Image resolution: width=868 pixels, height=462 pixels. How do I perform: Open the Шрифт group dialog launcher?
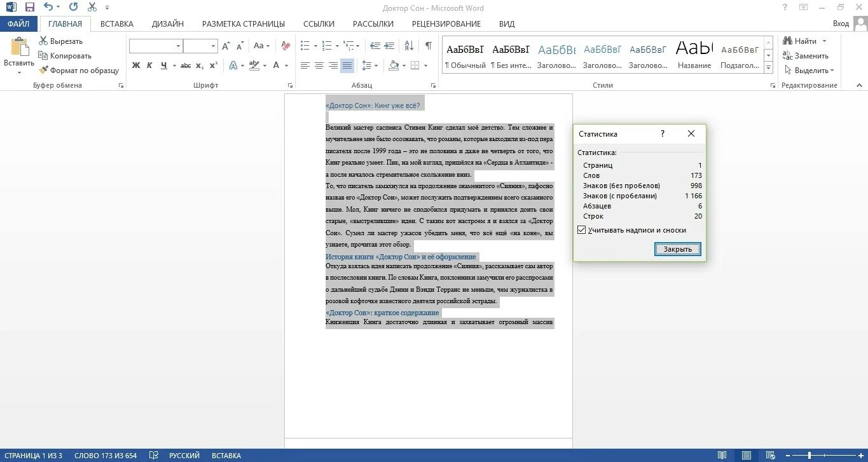tap(291, 85)
